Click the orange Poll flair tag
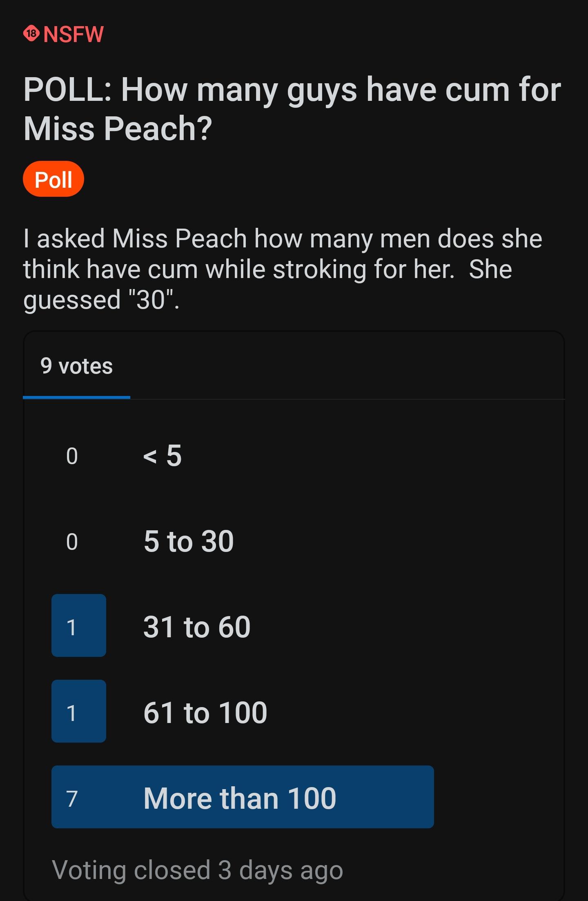This screenshot has height=901, width=588. [53, 179]
